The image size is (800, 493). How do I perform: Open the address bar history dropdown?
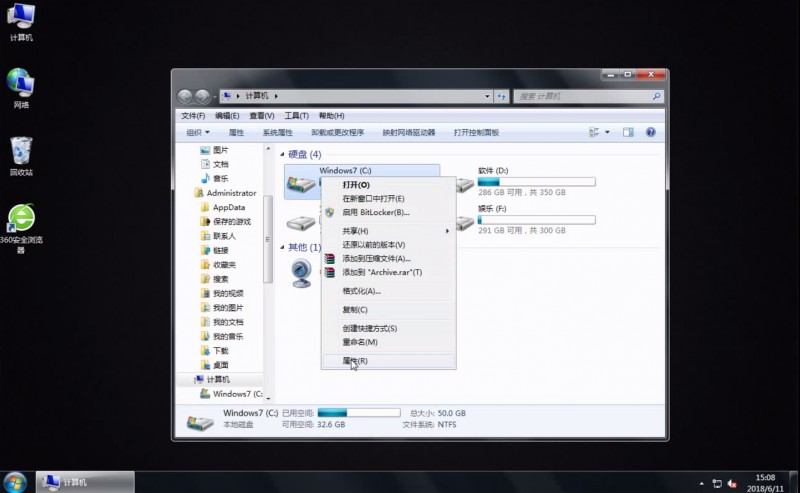pos(487,96)
